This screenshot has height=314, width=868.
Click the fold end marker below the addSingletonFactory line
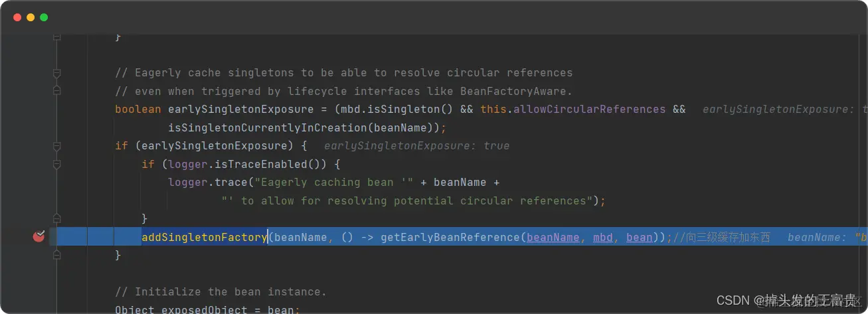tap(56, 255)
